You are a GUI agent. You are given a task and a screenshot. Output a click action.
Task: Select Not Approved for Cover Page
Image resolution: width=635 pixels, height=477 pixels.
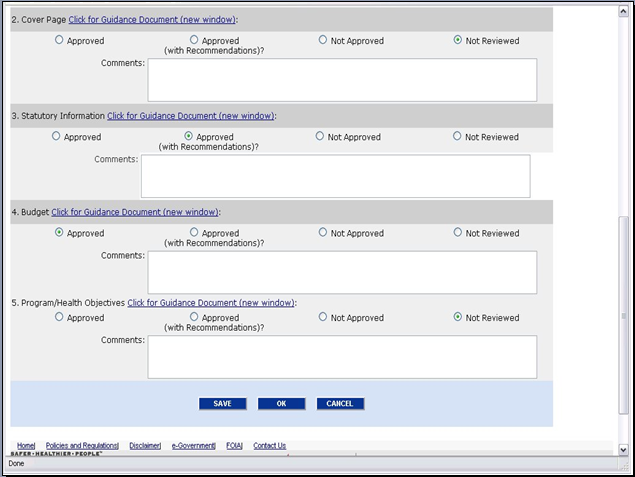tap(323, 40)
